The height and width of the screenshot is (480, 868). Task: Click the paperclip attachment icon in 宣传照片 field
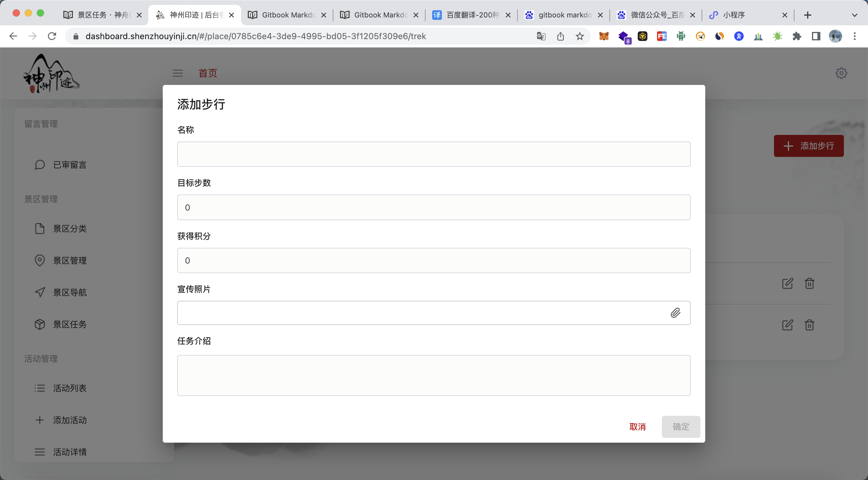tap(675, 313)
